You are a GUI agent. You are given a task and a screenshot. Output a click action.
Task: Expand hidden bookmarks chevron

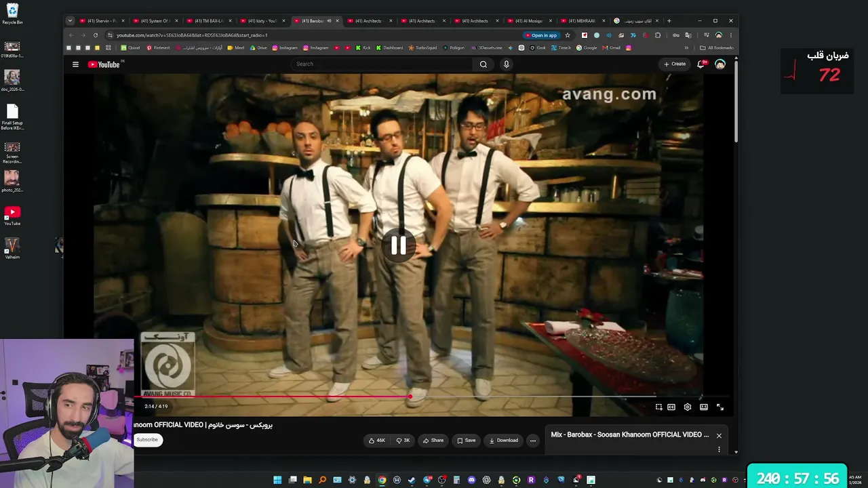coord(686,48)
